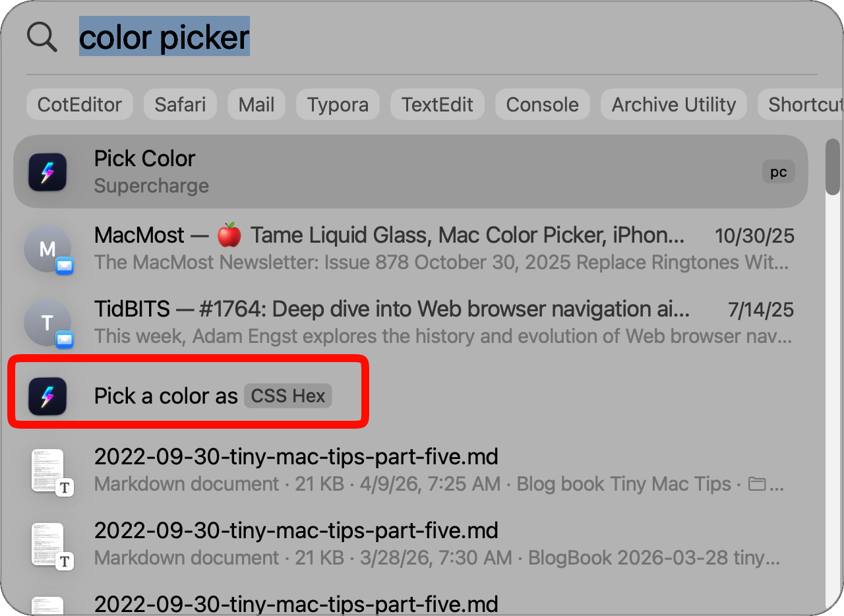Click the Supercharge lightning icon beside Pick Color
Image resolution: width=844 pixels, height=616 pixels.
pyautogui.click(x=47, y=171)
